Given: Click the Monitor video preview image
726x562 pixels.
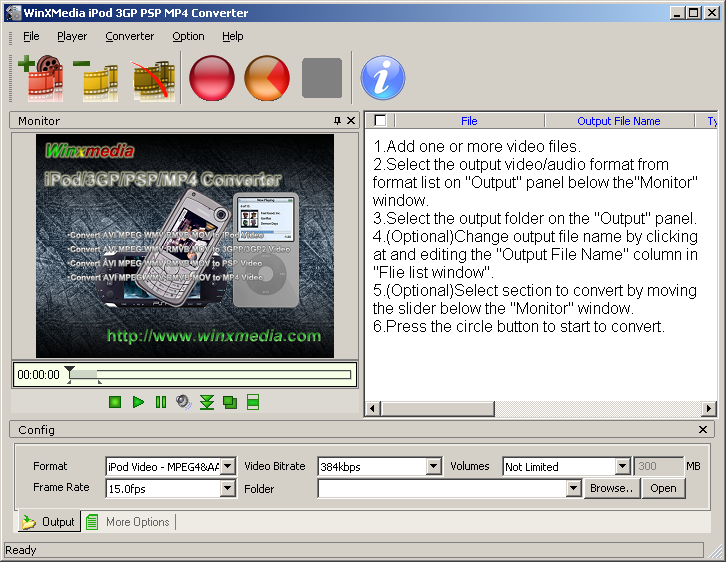Looking at the screenshot, I should pyautogui.click(x=185, y=246).
